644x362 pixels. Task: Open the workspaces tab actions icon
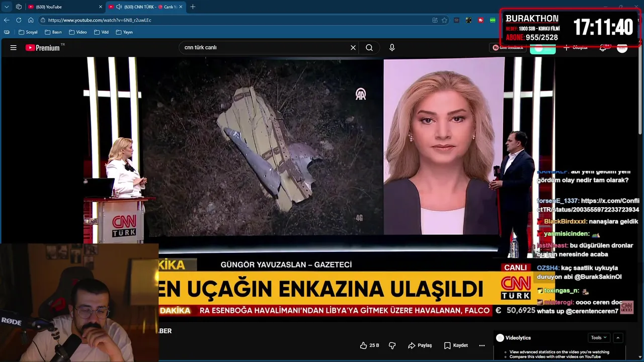(19, 7)
